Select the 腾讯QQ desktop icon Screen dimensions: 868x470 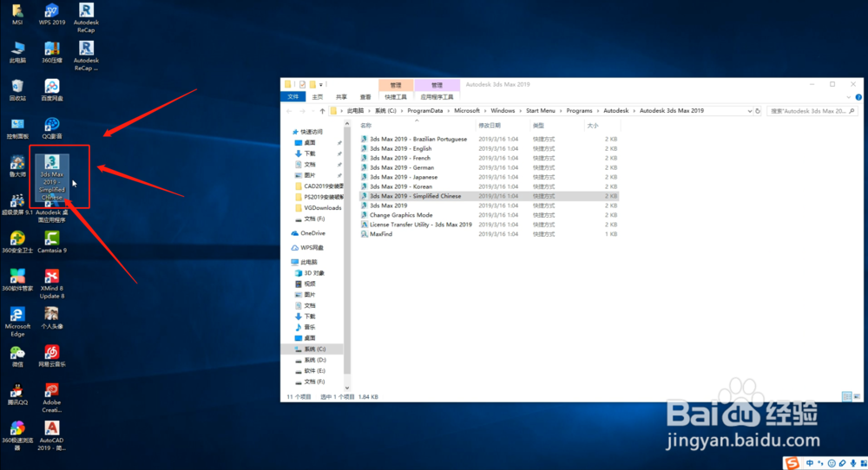click(x=17, y=395)
